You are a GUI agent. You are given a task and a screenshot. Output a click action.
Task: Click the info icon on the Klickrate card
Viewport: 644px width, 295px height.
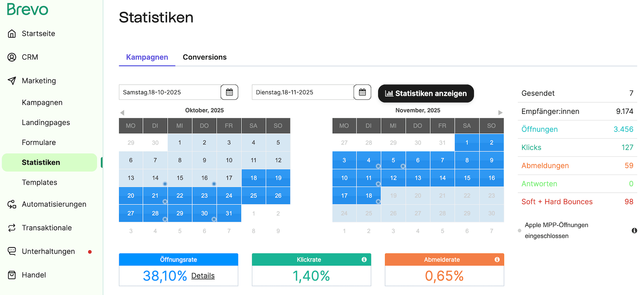(364, 260)
